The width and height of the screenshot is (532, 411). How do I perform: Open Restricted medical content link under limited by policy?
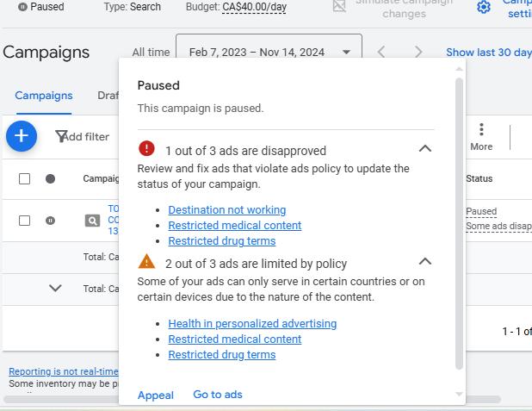(235, 339)
